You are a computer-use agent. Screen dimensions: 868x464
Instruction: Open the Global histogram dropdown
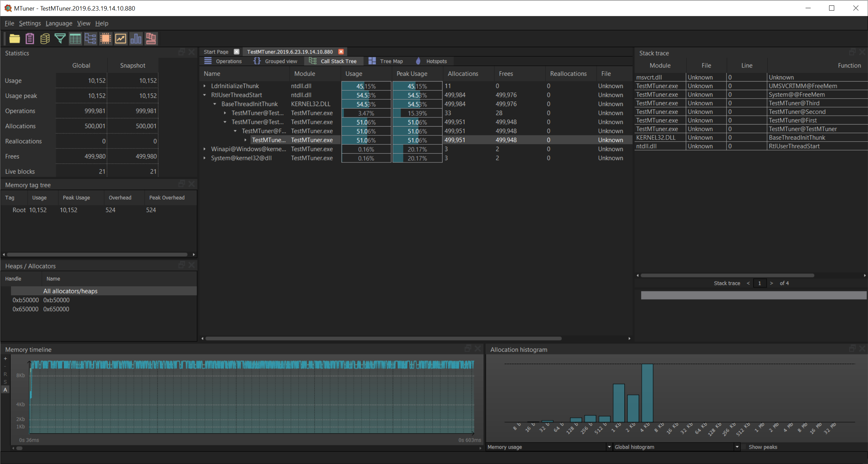point(737,447)
